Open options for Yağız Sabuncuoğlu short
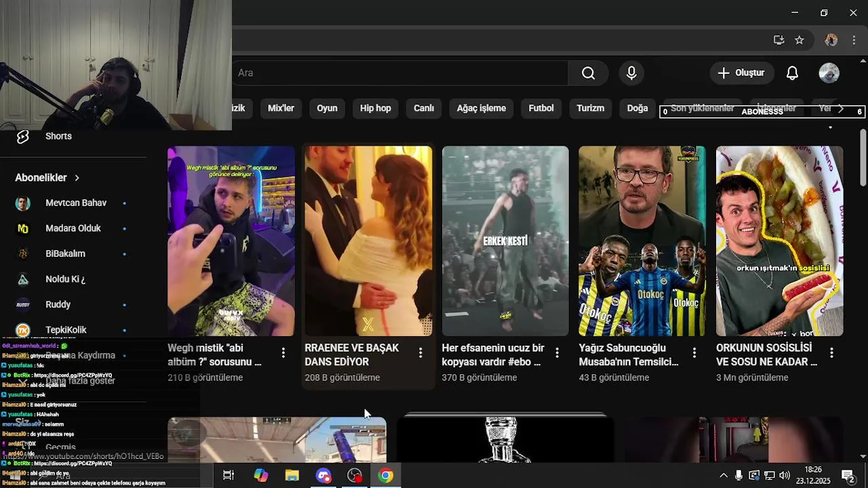The width and height of the screenshot is (868, 488). (694, 352)
